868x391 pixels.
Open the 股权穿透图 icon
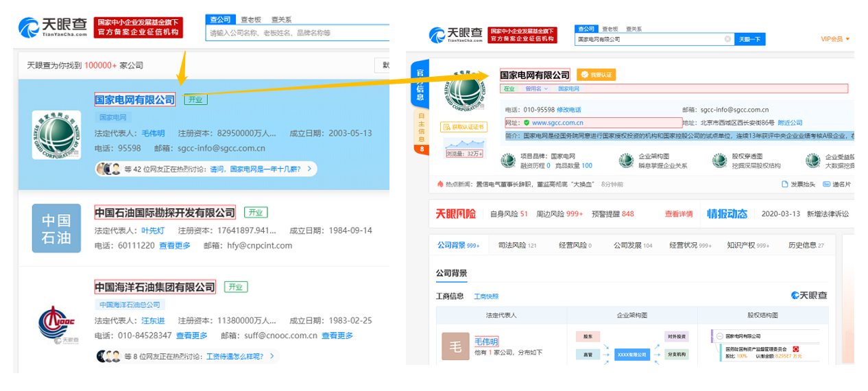click(719, 161)
